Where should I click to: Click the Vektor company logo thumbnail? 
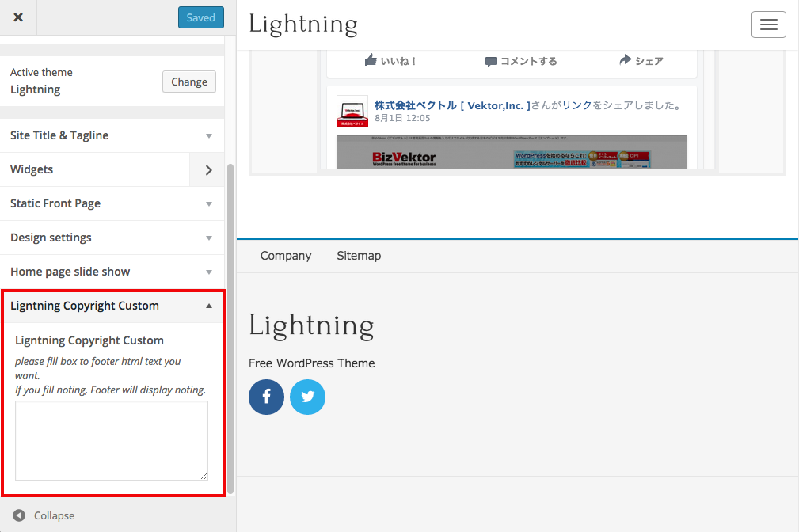[352, 111]
